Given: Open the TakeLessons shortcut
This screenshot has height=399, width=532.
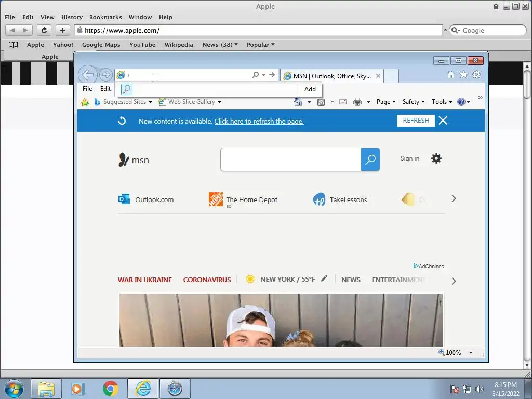Looking at the screenshot, I should click(x=340, y=199).
